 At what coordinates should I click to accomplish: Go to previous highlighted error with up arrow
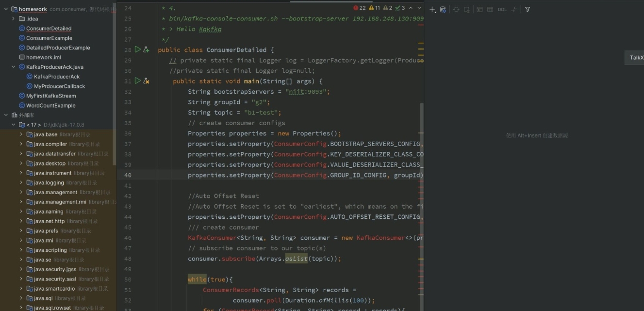point(411,8)
